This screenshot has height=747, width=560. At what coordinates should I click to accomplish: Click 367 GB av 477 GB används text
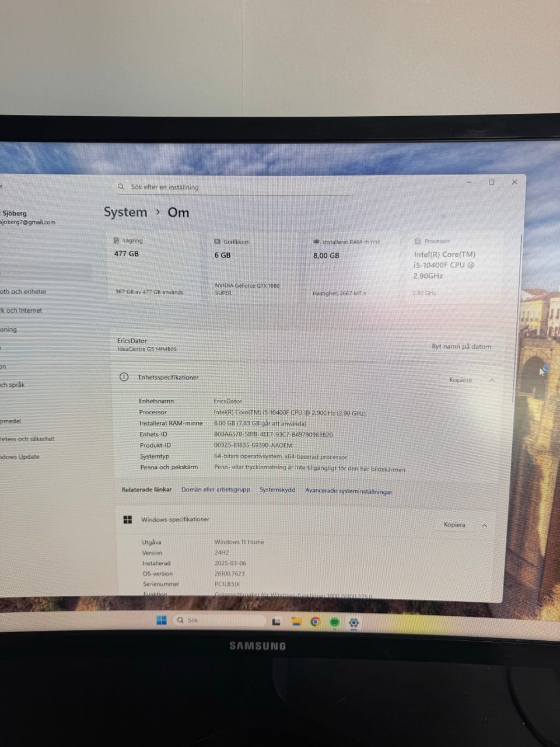tap(149, 292)
